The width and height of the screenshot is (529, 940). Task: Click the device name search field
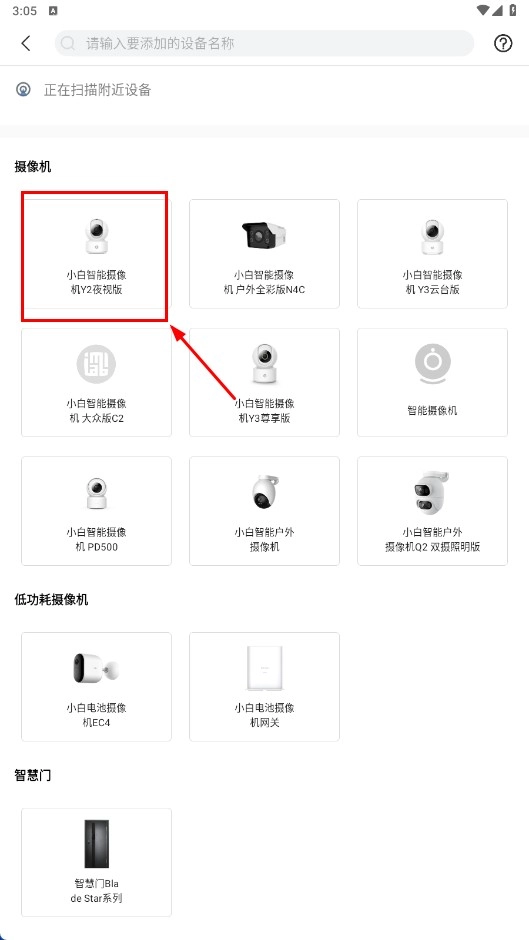[264, 43]
